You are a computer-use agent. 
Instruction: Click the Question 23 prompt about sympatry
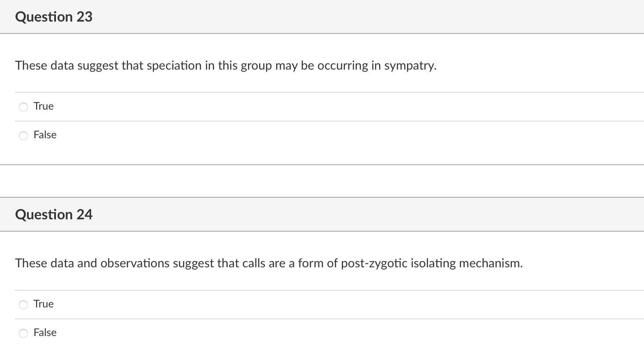226,65
